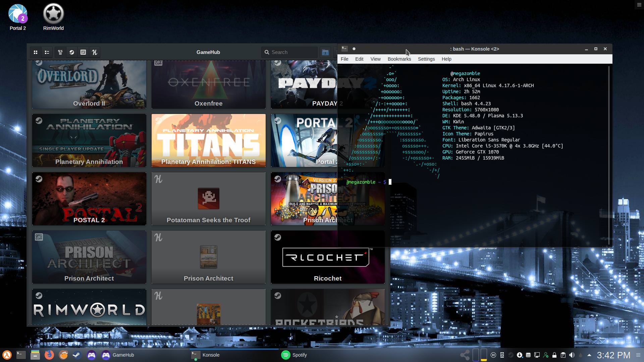
Task: Switch GameHub to list view
Action: coord(47,52)
